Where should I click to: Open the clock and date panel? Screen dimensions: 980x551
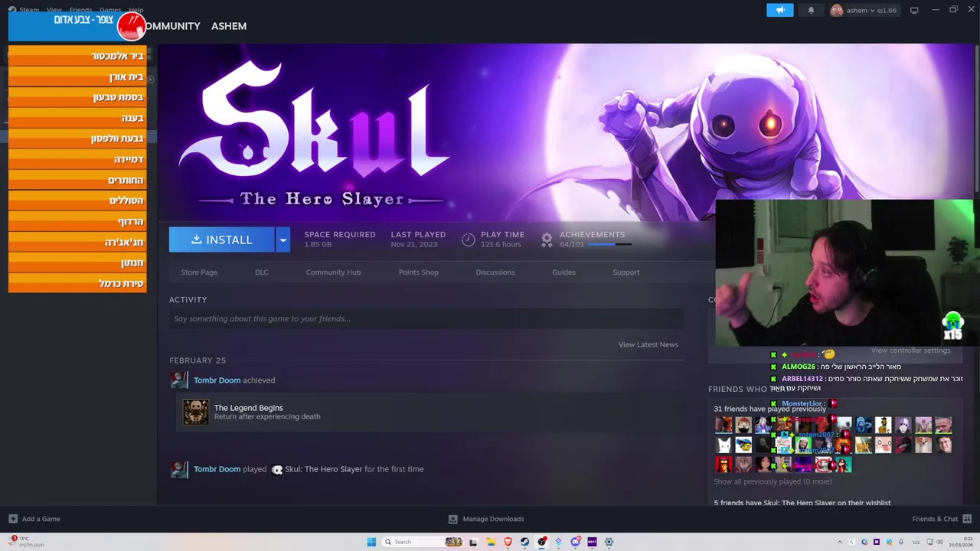[961, 542]
